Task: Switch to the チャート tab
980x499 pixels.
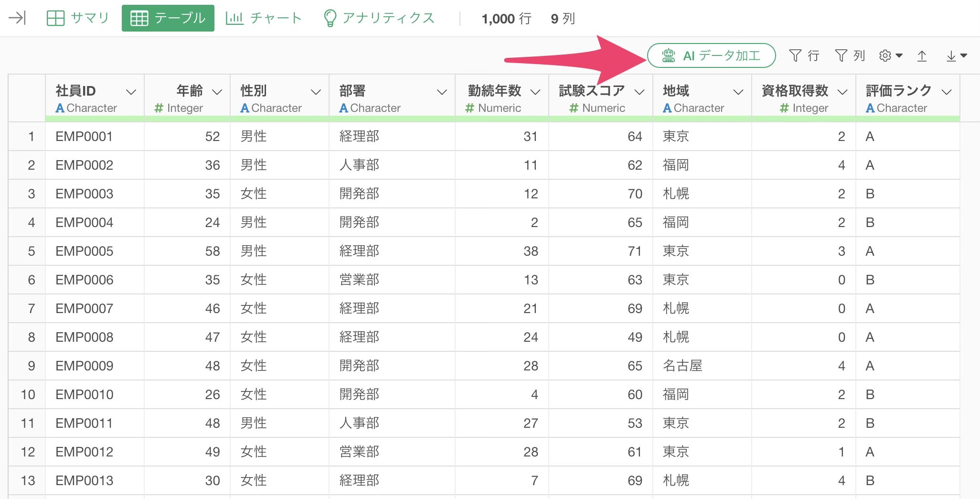Action: [x=264, y=19]
